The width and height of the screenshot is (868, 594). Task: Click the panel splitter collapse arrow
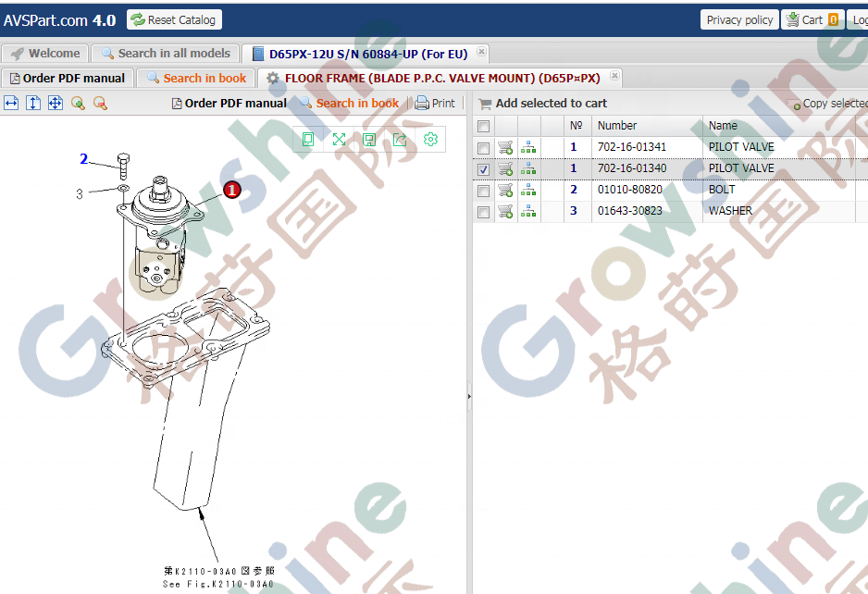(469, 396)
